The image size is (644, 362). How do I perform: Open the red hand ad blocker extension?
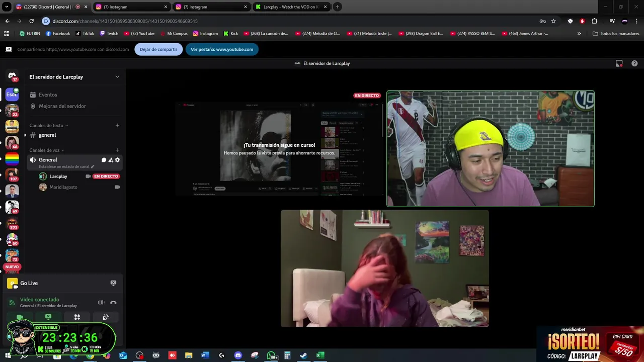tap(582, 21)
